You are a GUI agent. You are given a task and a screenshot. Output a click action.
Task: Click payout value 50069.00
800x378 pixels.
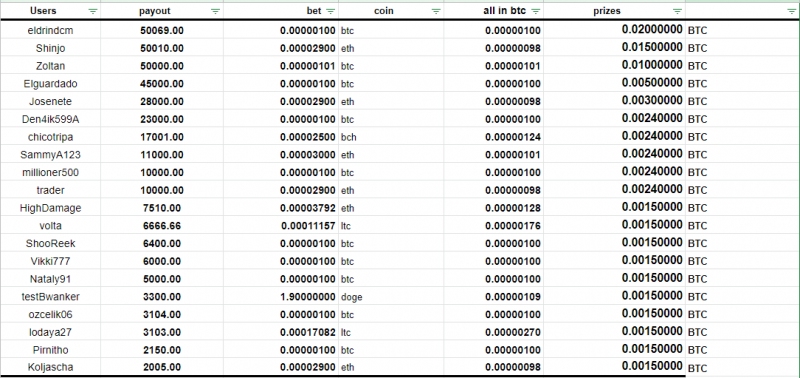(162, 31)
